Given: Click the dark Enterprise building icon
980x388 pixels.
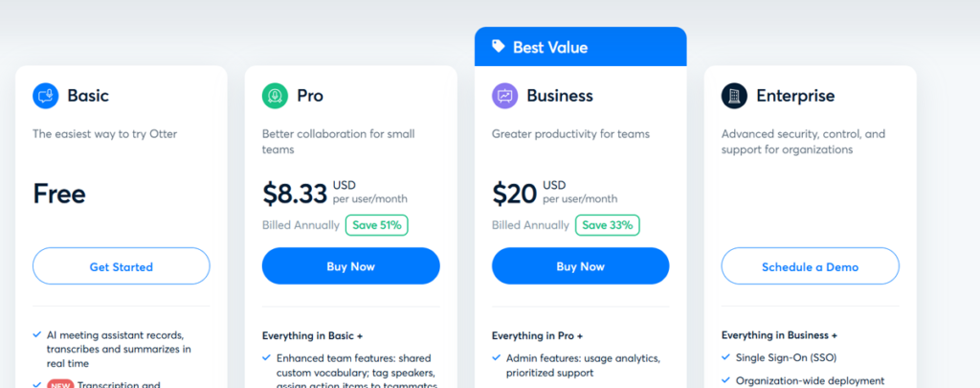Looking at the screenshot, I should pos(734,96).
